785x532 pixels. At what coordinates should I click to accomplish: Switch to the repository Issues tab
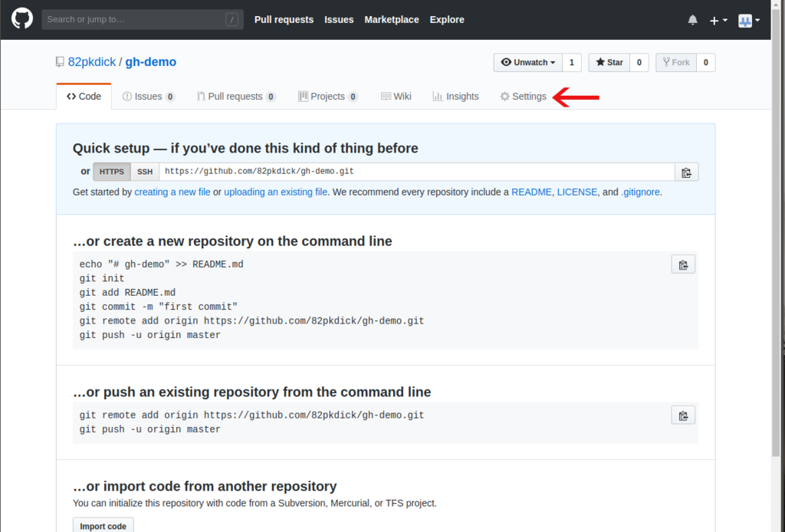pyautogui.click(x=149, y=97)
